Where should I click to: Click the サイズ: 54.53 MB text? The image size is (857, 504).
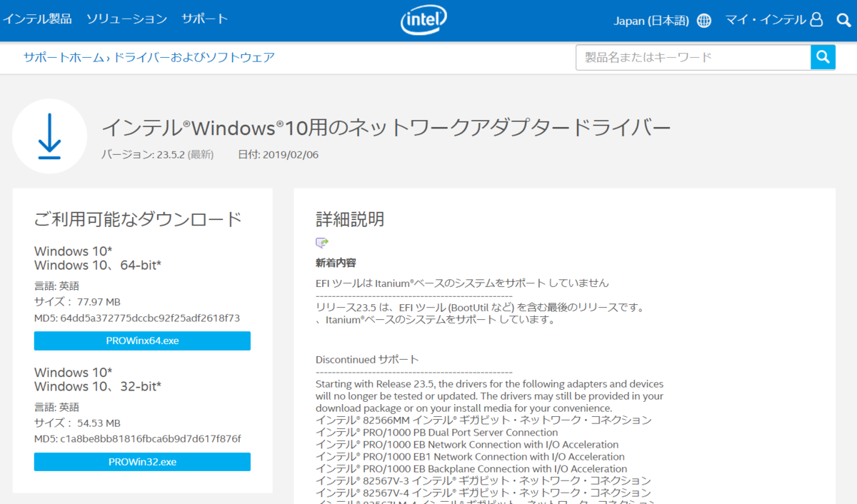pyautogui.click(x=77, y=423)
